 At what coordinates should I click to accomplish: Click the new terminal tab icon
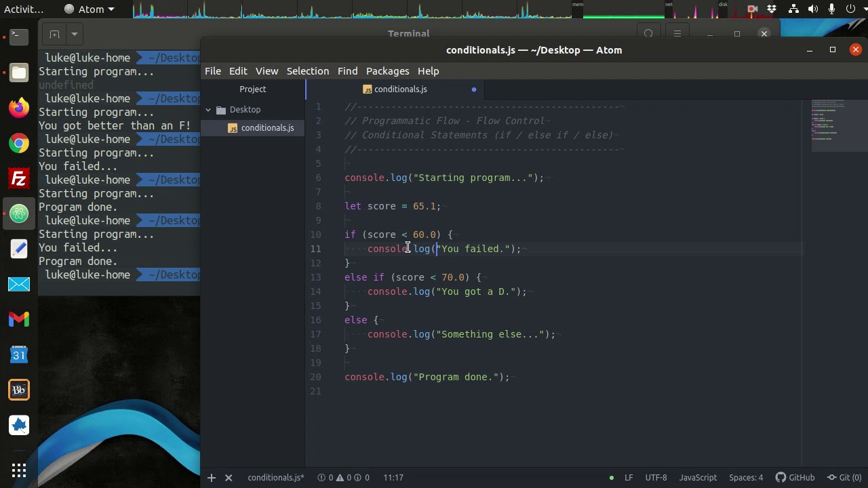point(55,34)
